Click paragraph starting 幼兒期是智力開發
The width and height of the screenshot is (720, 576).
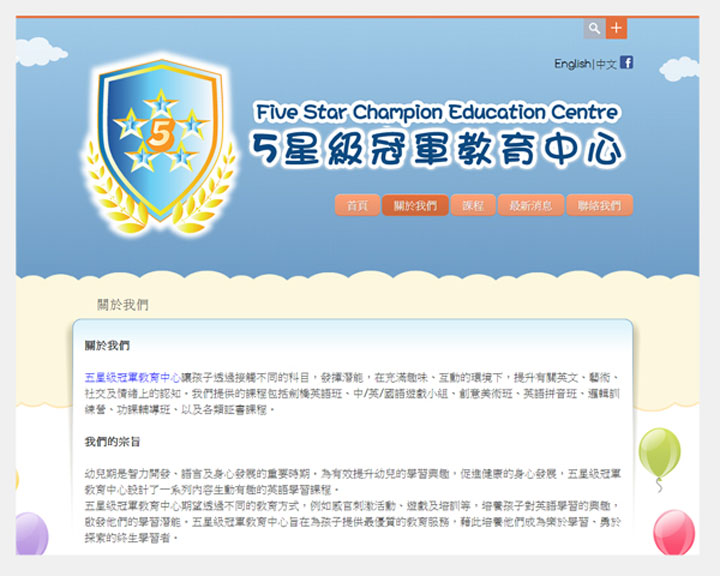coord(353,481)
